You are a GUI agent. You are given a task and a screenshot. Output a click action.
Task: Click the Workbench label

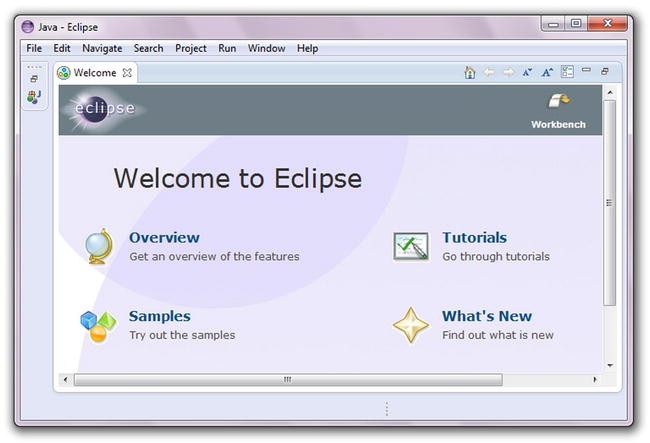pos(558,124)
